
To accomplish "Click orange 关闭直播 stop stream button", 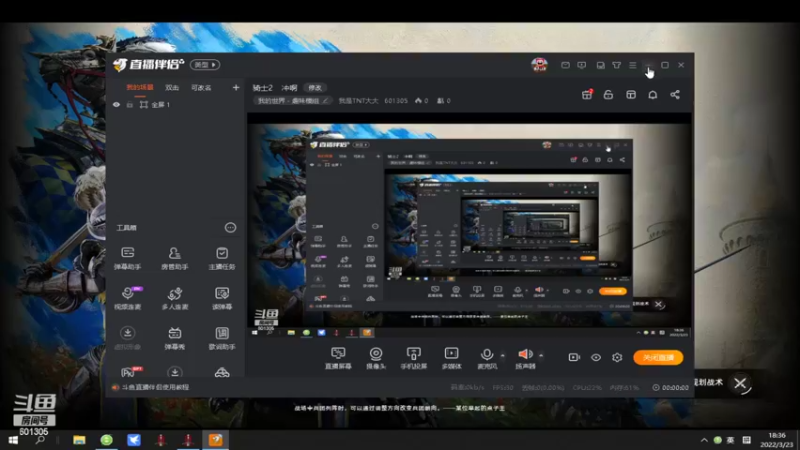I will pos(658,357).
